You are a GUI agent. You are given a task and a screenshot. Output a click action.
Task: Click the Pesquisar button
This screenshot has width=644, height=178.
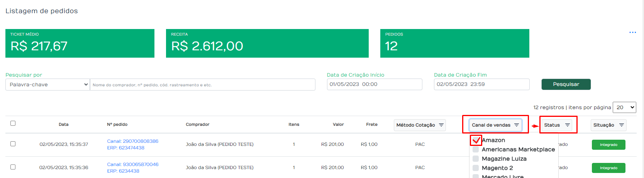click(566, 84)
